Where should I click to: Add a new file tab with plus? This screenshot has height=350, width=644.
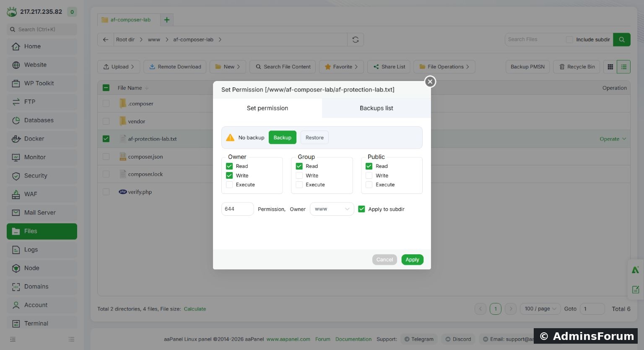(166, 20)
